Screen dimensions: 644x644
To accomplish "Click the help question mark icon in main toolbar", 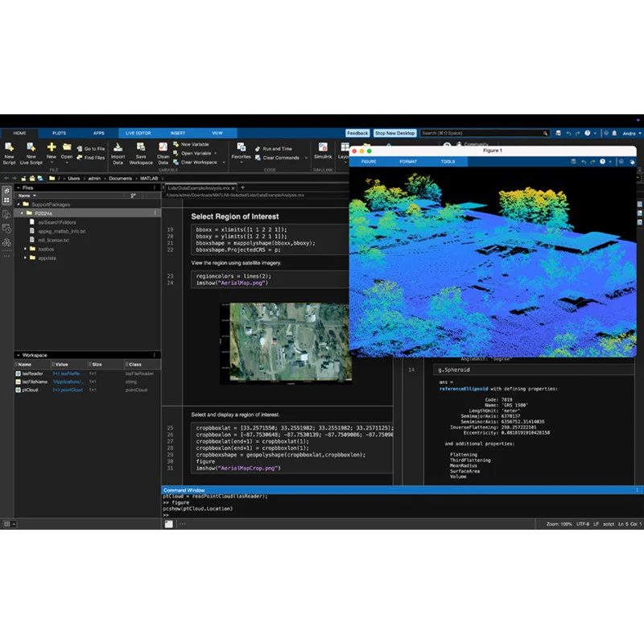I will pyautogui.click(x=588, y=133).
